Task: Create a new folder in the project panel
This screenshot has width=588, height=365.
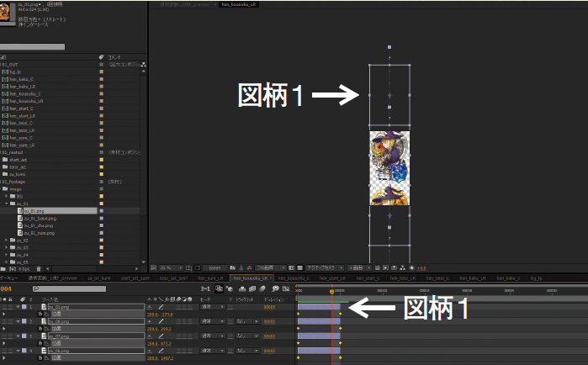Action: [3, 269]
